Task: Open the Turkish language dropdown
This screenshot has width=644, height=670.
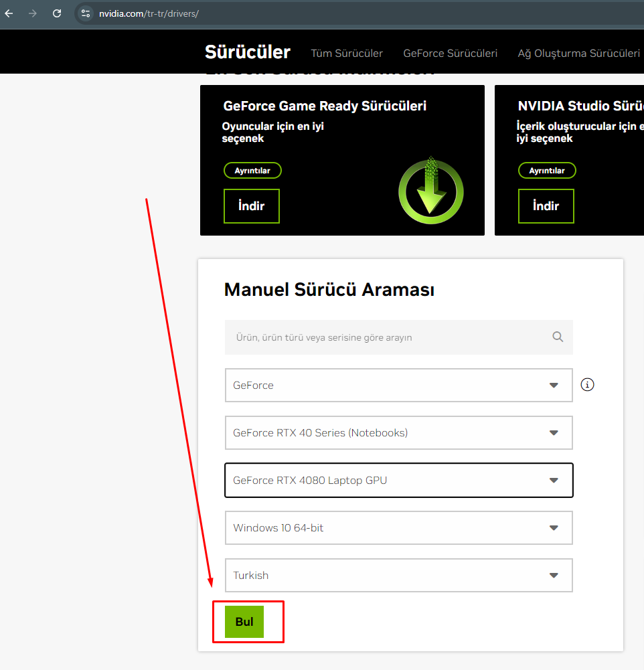Action: pos(399,575)
